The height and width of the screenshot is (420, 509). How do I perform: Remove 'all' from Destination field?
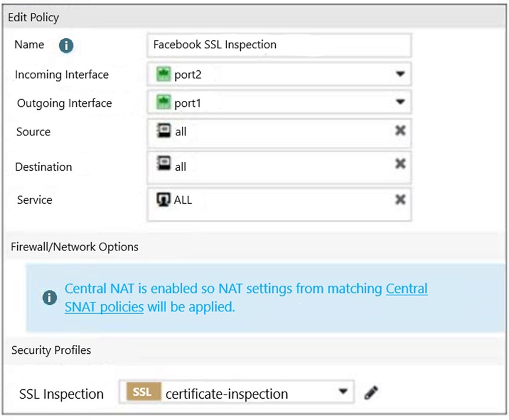pos(400,164)
